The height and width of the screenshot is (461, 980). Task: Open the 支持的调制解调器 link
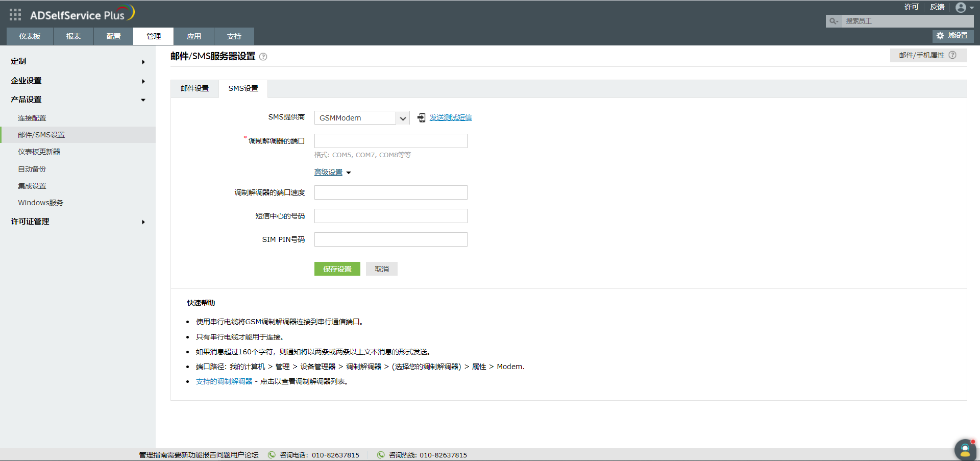(x=224, y=381)
